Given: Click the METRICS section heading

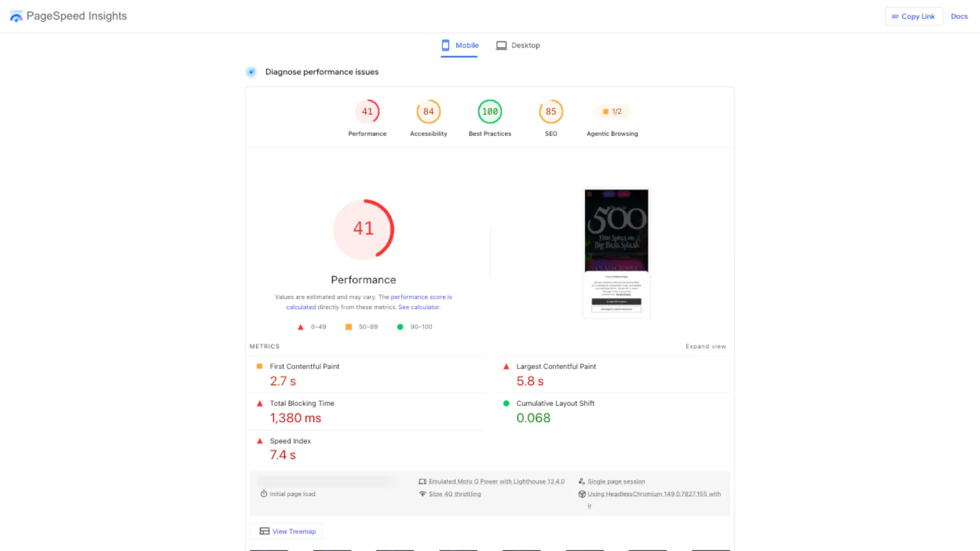Looking at the screenshot, I should [x=264, y=346].
